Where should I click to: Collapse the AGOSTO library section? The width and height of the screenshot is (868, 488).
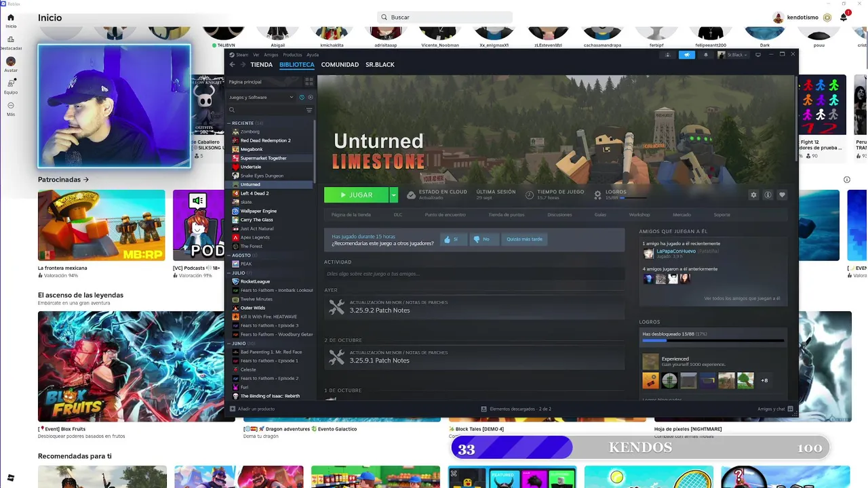(x=229, y=255)
